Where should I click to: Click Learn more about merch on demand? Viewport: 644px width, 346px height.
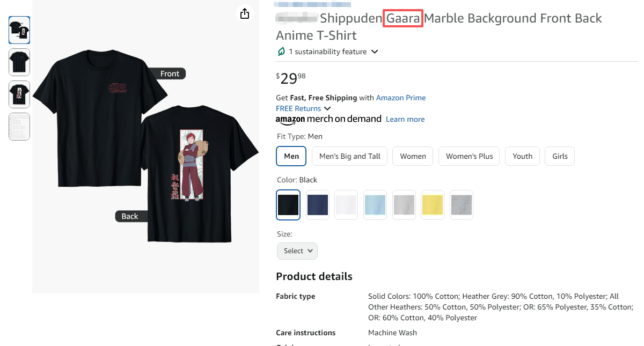[x=405, y=119]
